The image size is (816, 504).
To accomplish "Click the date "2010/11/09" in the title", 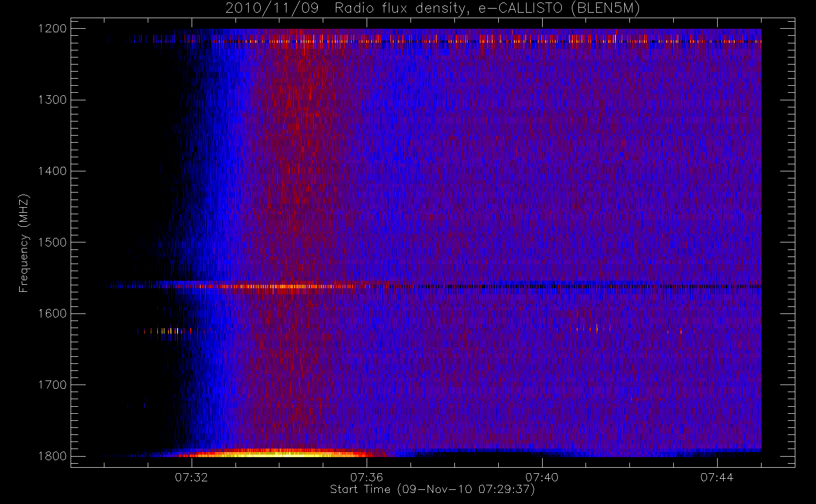I will [272, 9].
